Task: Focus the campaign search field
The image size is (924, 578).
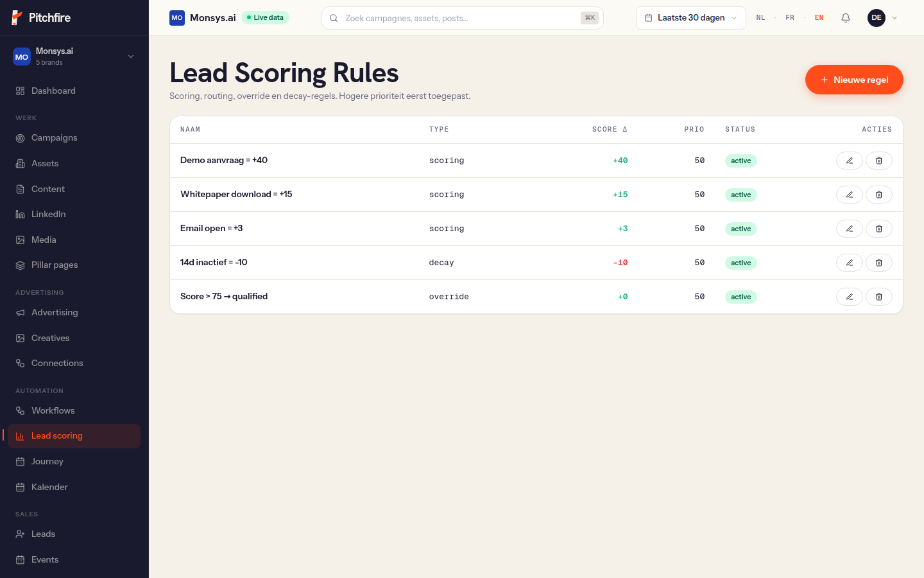Action: (462, 18)
